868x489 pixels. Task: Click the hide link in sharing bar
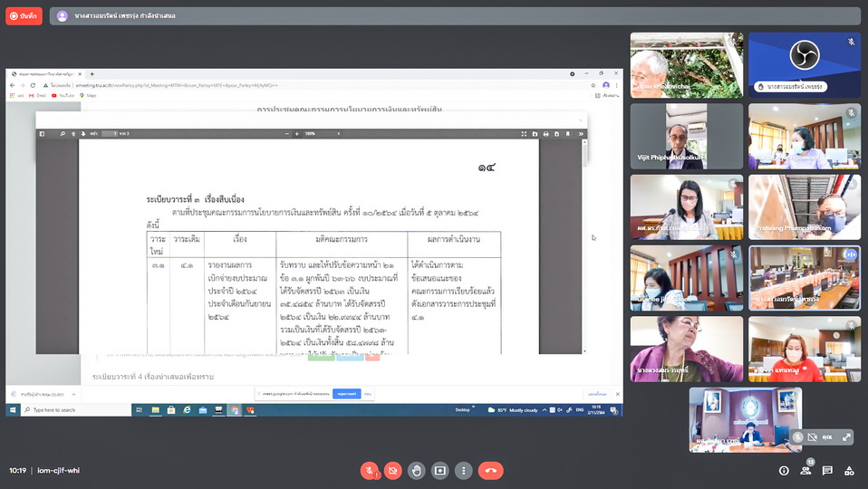(368, 394)
